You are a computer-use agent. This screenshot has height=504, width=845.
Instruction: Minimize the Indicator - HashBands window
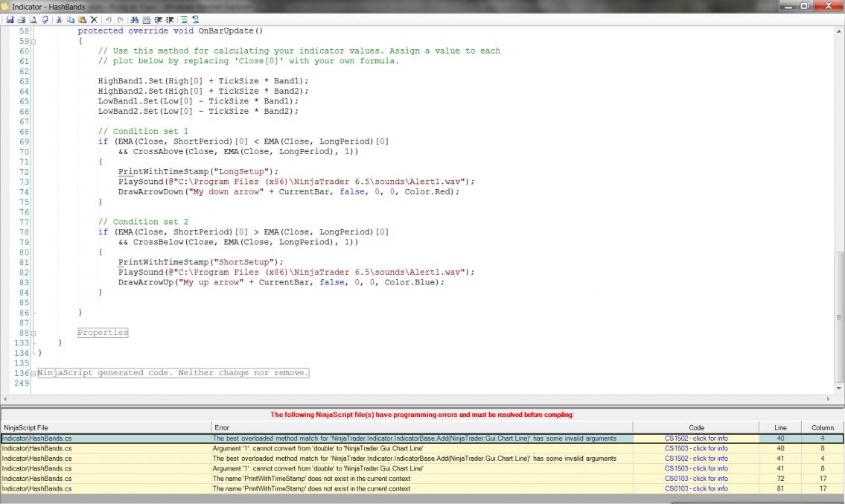coord(788,6)
